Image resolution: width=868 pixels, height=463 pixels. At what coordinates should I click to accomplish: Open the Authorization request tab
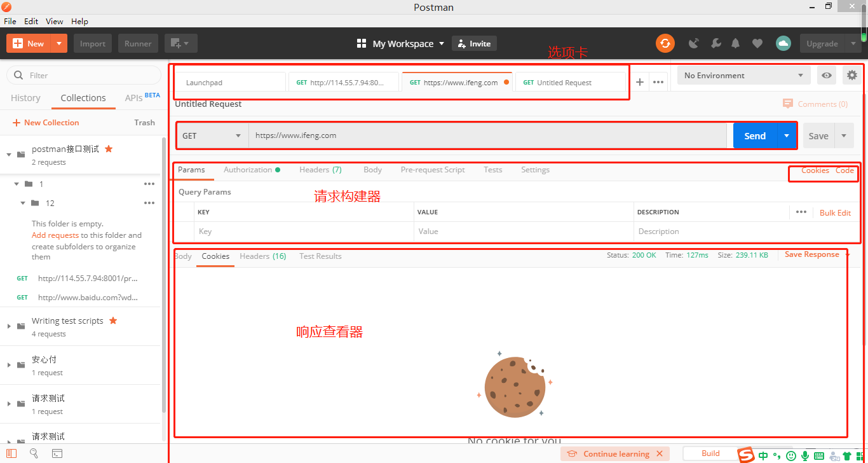coord(252,170)
